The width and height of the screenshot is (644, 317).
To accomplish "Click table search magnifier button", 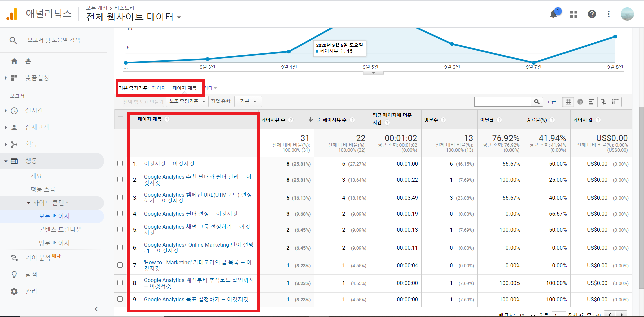I will pos(537,102).
